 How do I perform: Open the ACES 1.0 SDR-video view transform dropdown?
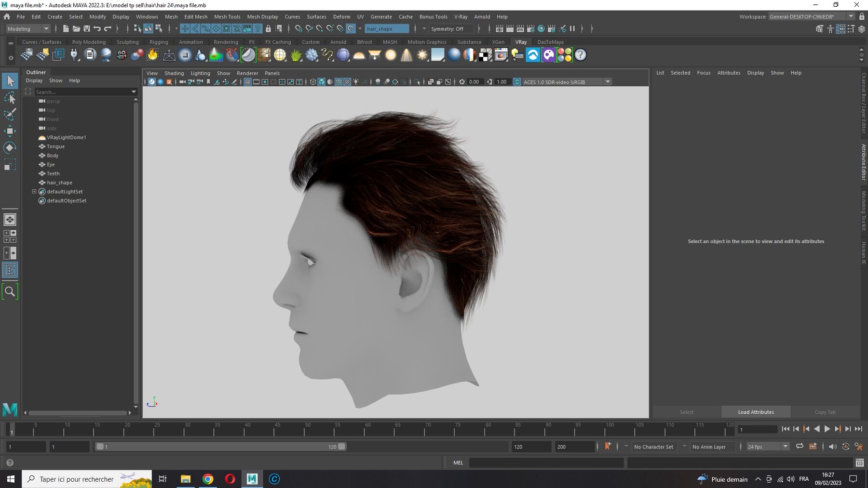tap(567, 82)
